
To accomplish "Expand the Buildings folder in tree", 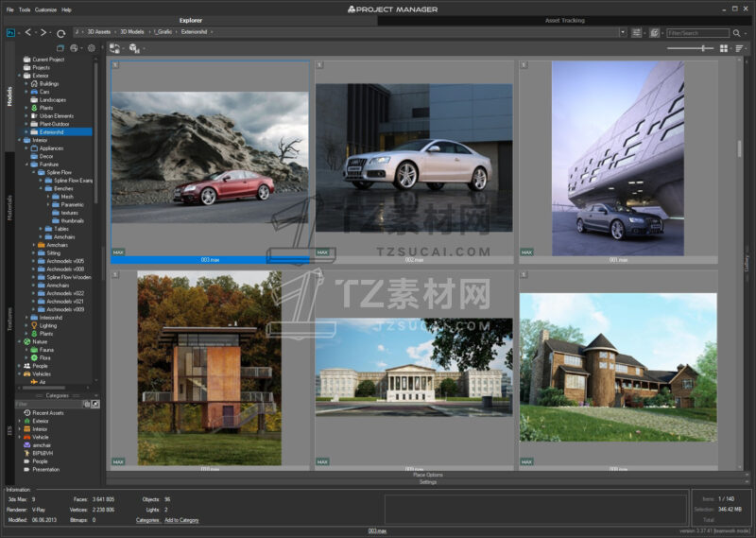I will tap(26, 83).
